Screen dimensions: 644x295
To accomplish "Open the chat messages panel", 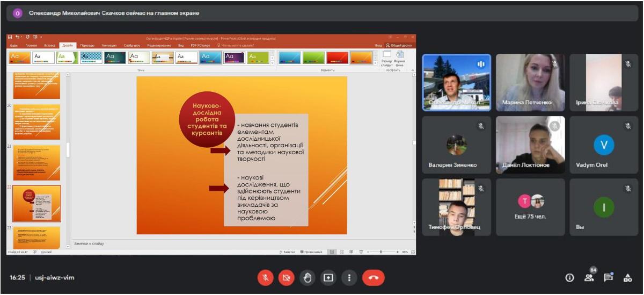I will click(608, 278).
